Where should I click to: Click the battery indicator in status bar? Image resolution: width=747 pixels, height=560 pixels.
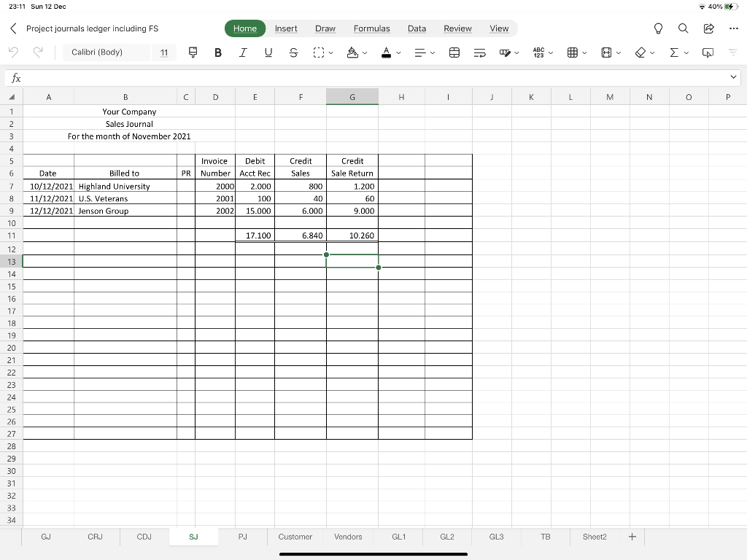coord(730,7)
